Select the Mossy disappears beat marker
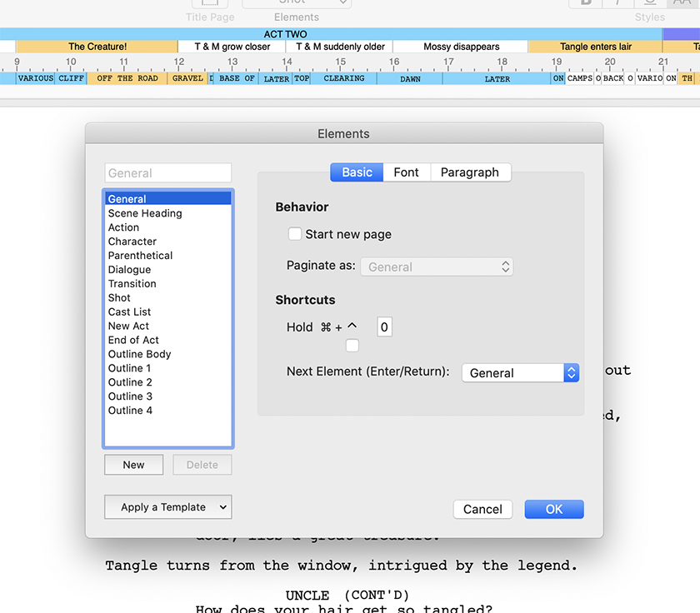 pyautogui.click(x=461, y=47)
